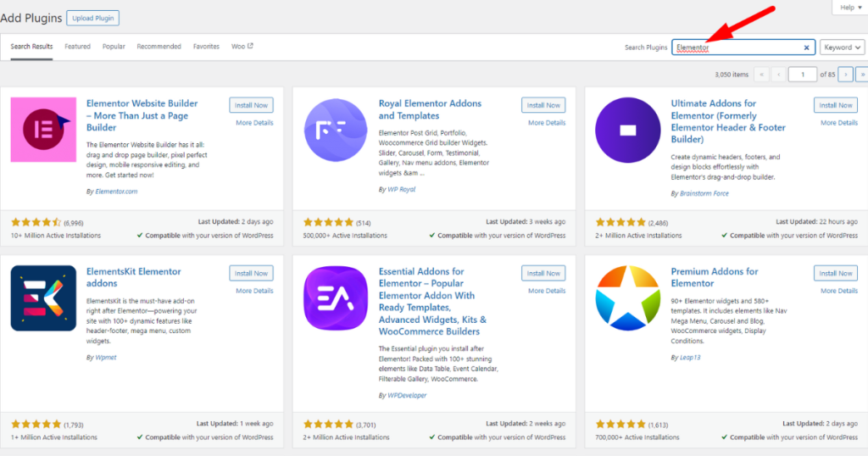Image resolution: width=868 pixels, height=456 pixels.
Task: Click the "Last Updated: 1 week ago" text
Action: [235, 424]
